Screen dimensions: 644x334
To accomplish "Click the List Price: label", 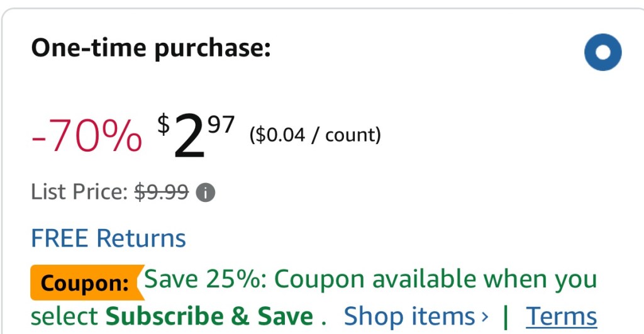I will point(79,192).
